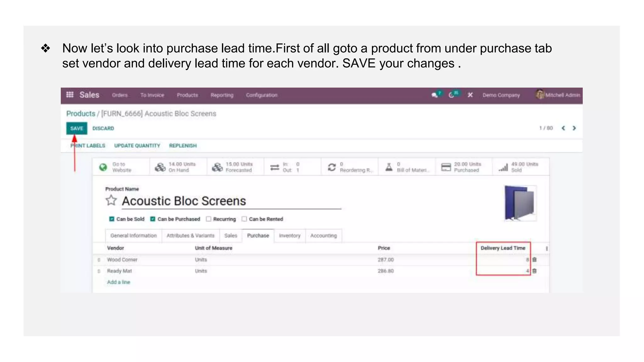
Task: Switch to the Accounting tab
Action: (x=324, y=236)
